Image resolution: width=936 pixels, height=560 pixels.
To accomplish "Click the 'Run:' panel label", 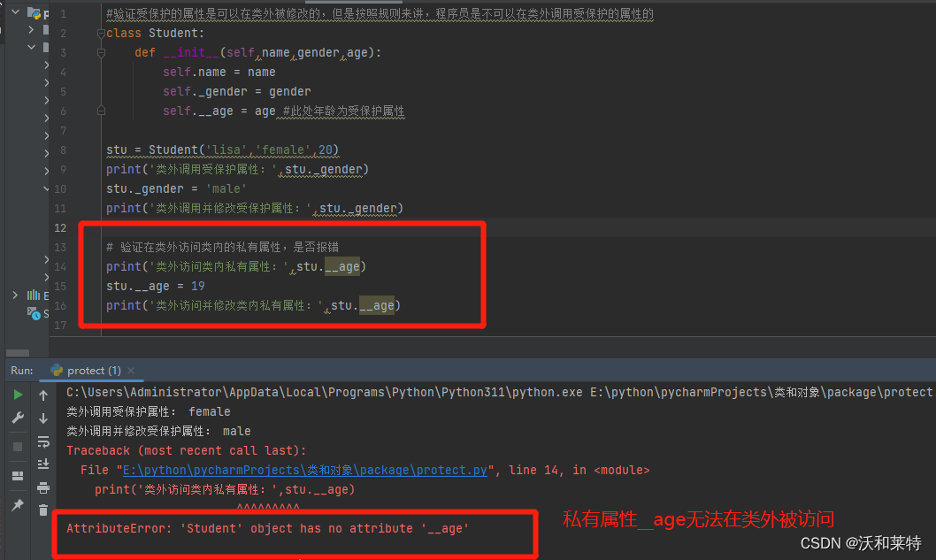I will [22, 370].
